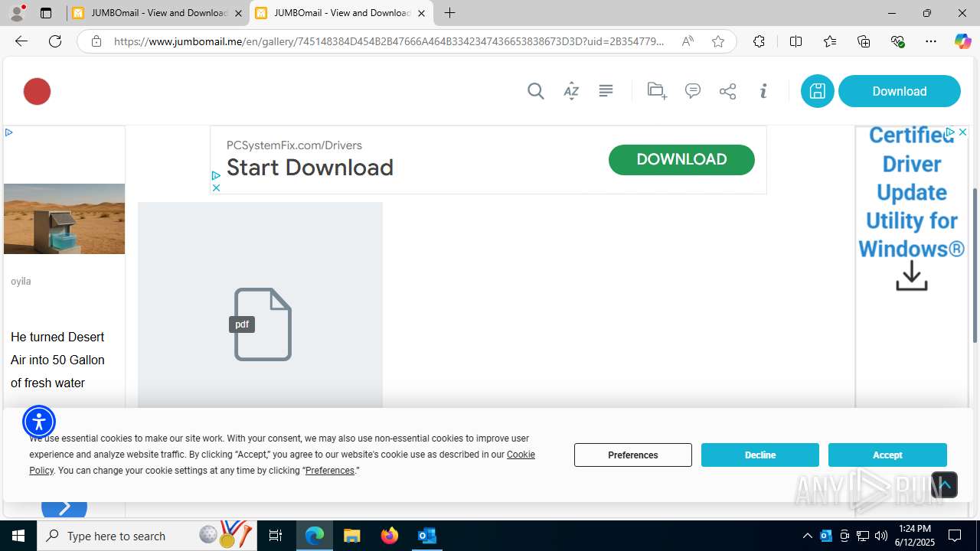Close the second JUMBOmail tab
The image size is (980, 551).
(x=421, y=13)
